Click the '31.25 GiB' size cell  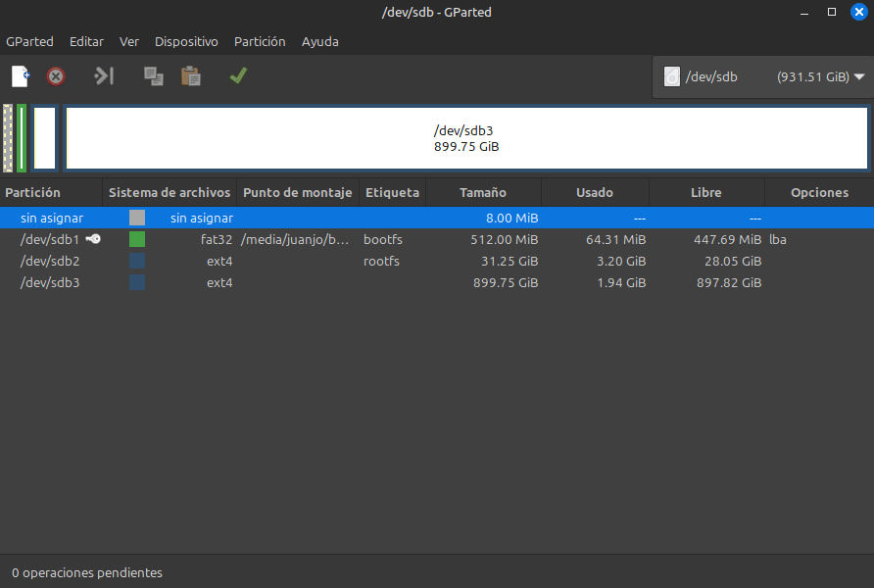coord(510,262)
